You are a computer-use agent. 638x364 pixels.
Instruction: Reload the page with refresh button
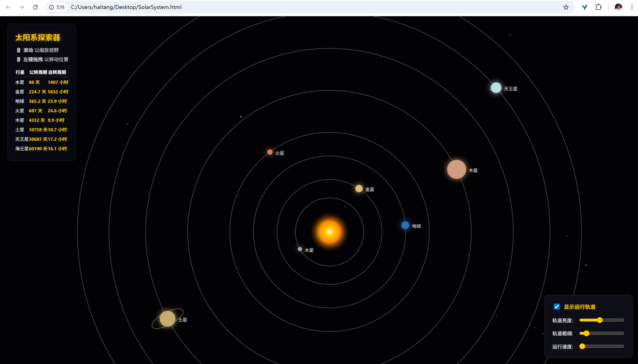[35, 7]
